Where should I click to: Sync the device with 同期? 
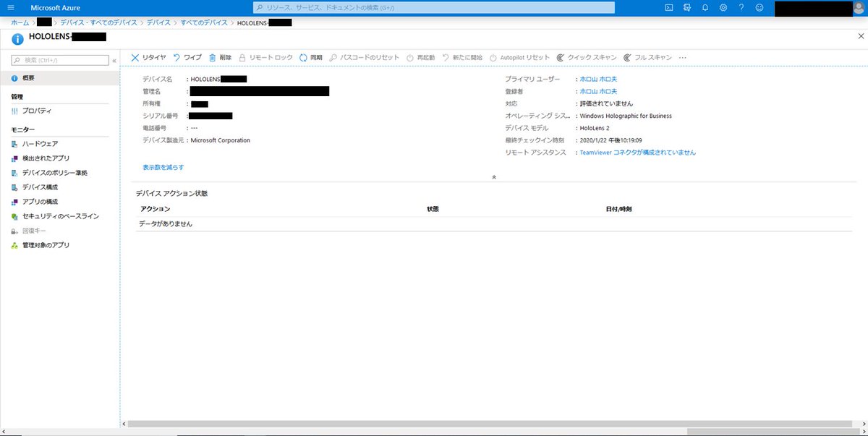311,57
